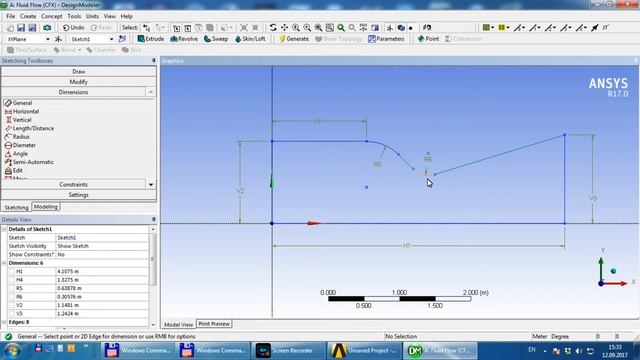Collapse the Edges: 8 group

point(4,322)
